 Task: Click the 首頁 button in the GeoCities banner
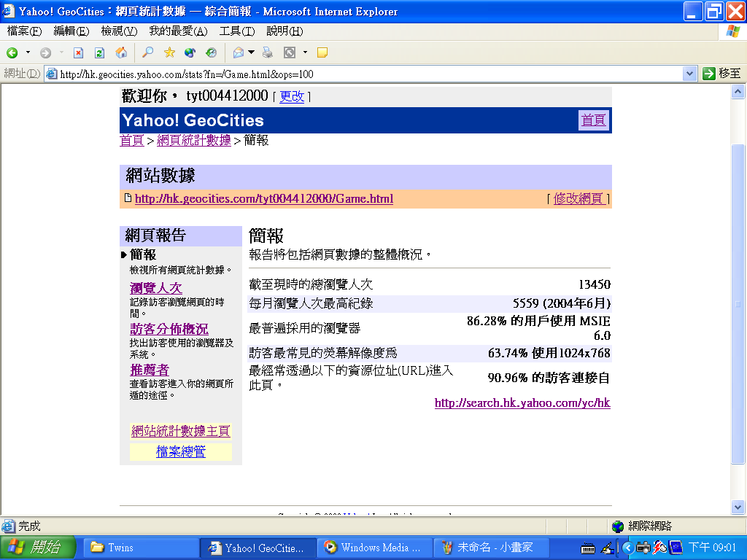(x=593, y=120)
